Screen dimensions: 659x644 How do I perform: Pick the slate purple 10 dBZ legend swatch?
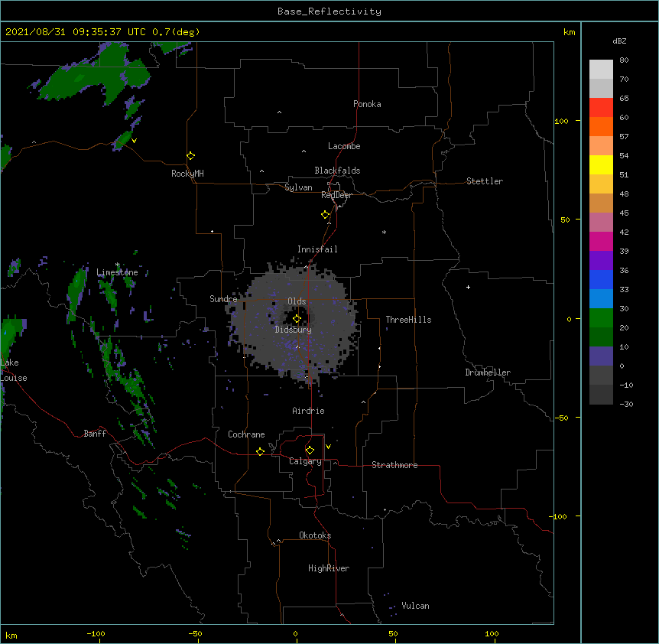pos(601,356)
